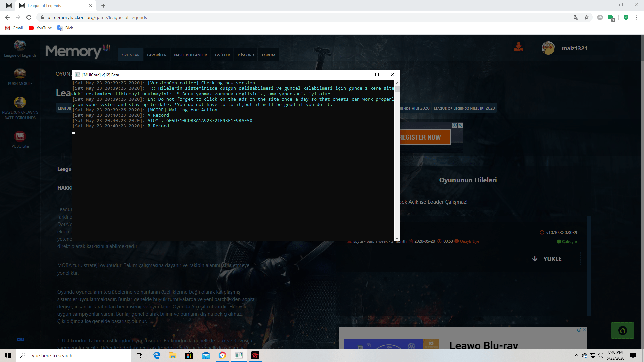This screenshot has height=362, width=644.
Task: Click the console vertical scrollbar thumb
Action: [397, 89]
